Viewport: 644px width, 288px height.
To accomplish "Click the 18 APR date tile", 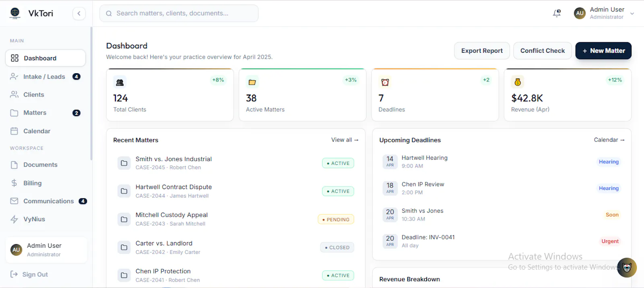I will tap(390, 188).
